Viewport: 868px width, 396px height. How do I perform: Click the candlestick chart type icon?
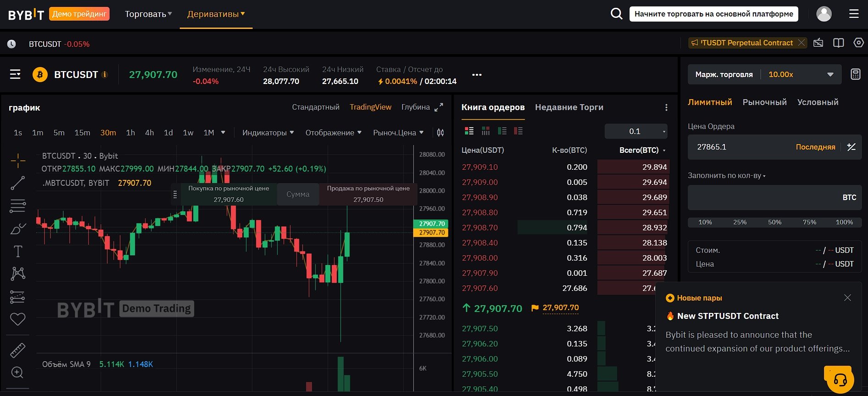[440, 133]
